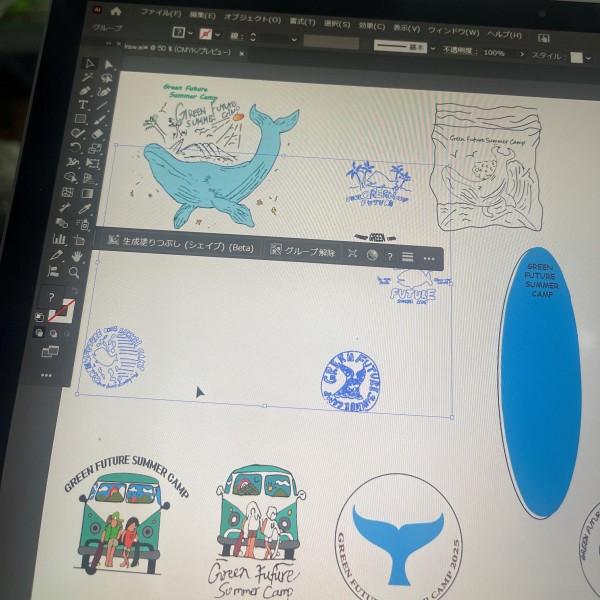Click the control bar fill swatch
This screenshot has height=600, width=600.
(x=178, y=33)
